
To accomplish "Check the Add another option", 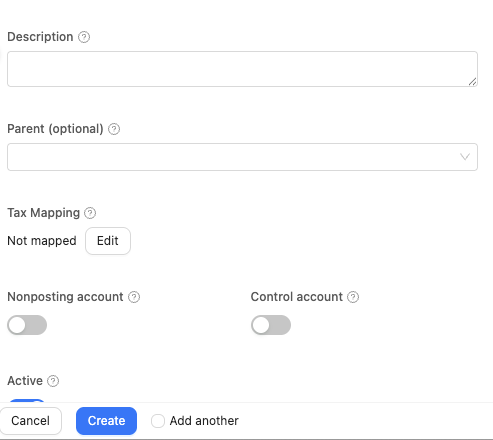I will point(158,421).
